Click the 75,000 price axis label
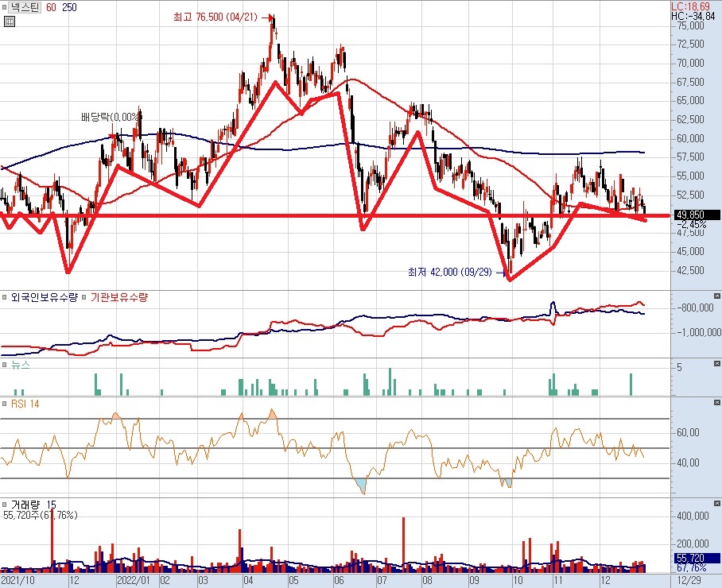Image resolution: width=722 pixels, height=588 pixels. click(x=690, y=25)
